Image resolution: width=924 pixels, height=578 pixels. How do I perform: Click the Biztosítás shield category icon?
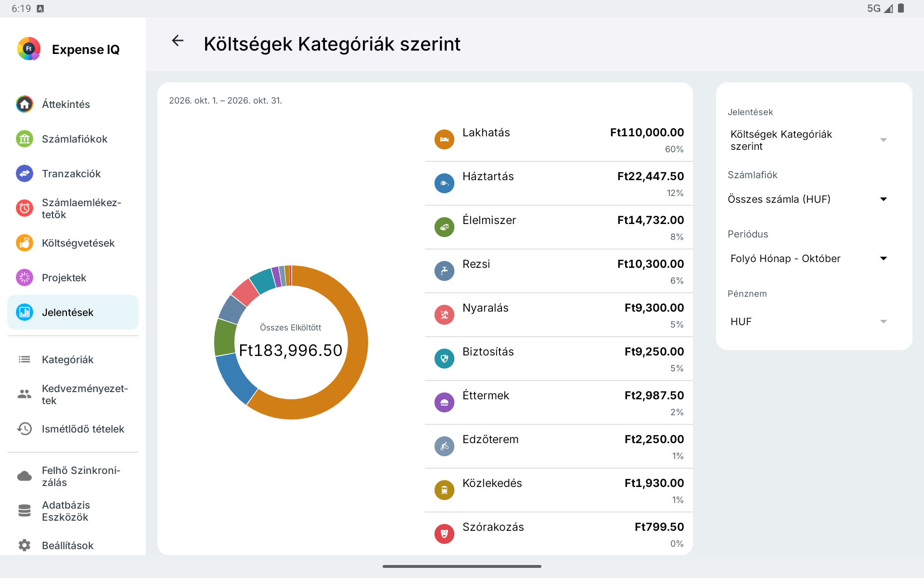pyautogui.click(x=444, y=358)
